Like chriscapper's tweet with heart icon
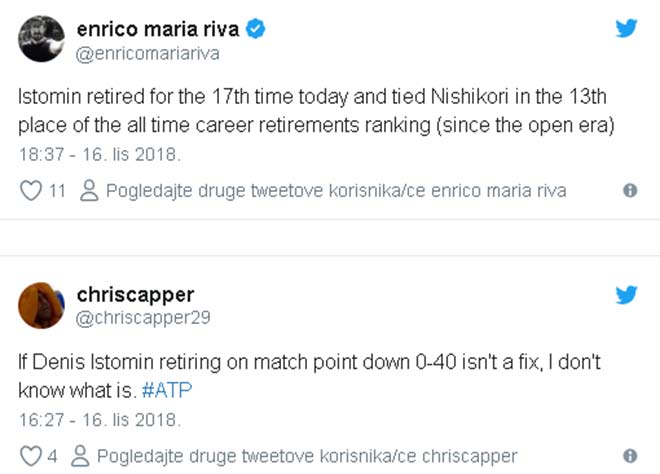The image size is (660, 474). point(31,456)
